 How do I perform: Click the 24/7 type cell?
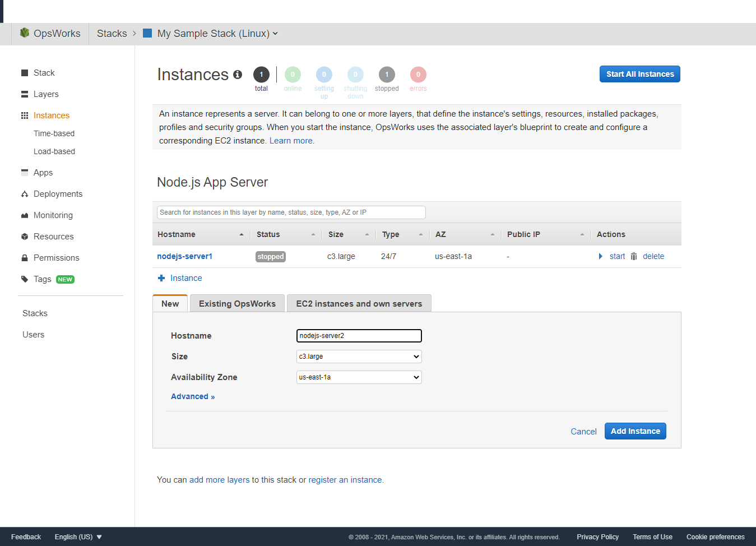(388, 256)
